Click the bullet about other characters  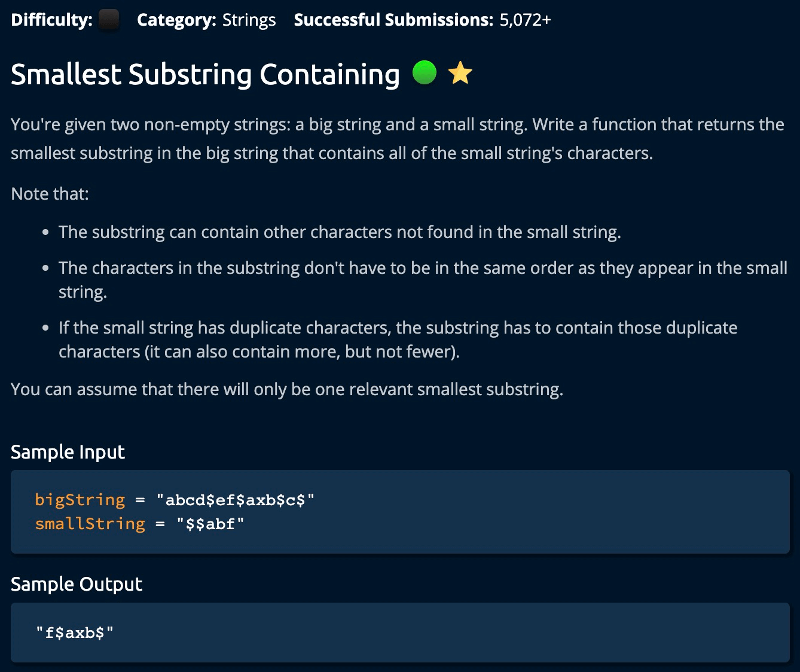pyautogui.click(x=340, y=232)
